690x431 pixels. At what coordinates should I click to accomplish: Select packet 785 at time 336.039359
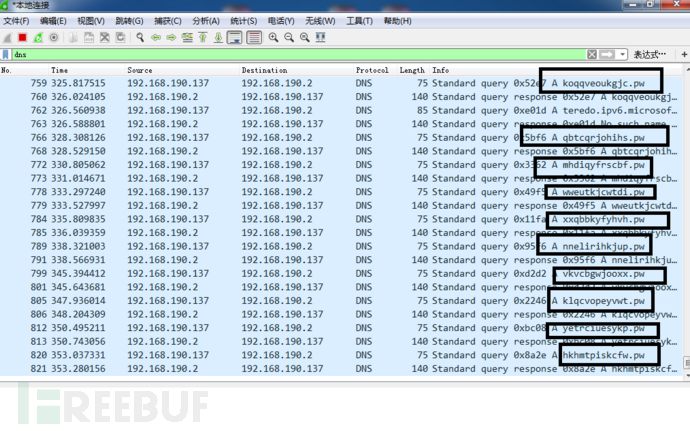[x=341, y=233]
